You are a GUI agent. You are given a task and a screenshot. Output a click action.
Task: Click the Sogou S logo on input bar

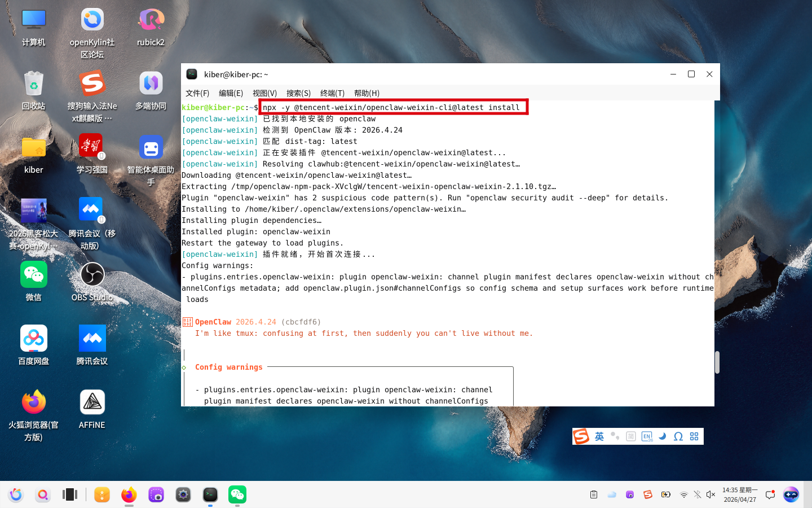click(581, 436)
